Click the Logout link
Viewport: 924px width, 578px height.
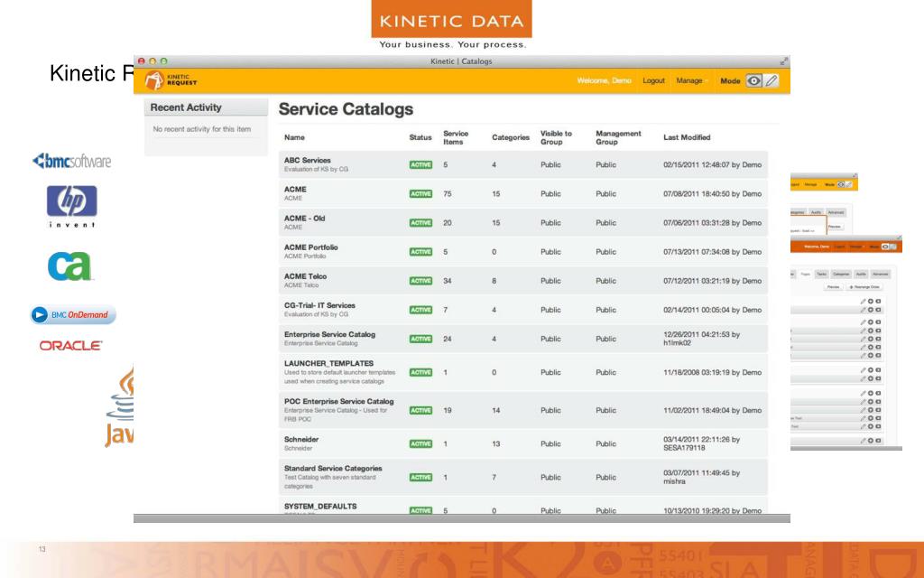click(653, 80)
